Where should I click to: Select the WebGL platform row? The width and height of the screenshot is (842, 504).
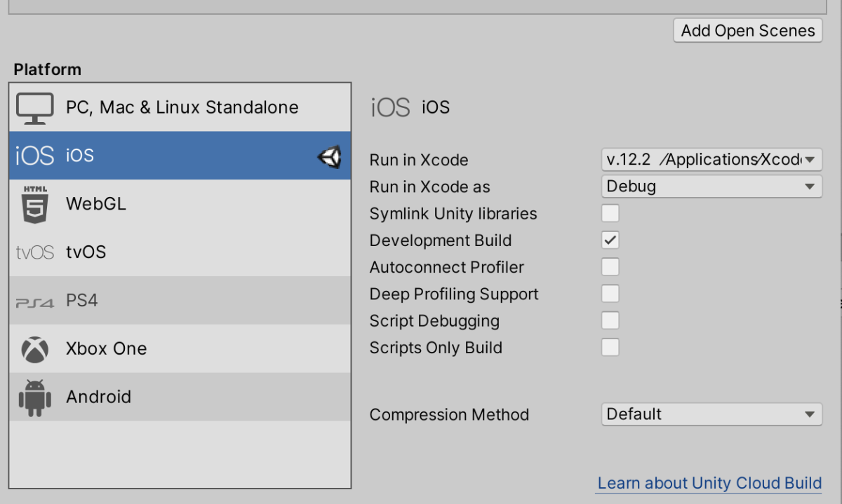click(x=180, y=204)
